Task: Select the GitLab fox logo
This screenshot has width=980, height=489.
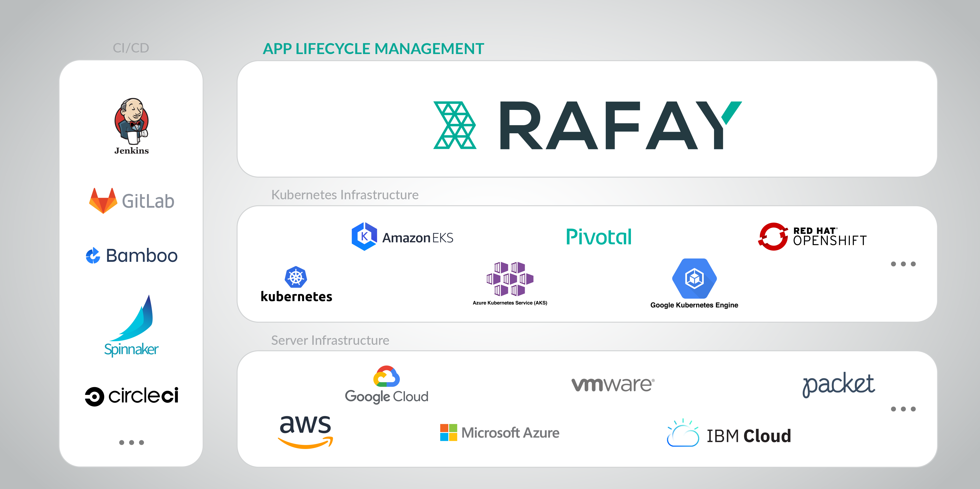Action: point(103,201)
